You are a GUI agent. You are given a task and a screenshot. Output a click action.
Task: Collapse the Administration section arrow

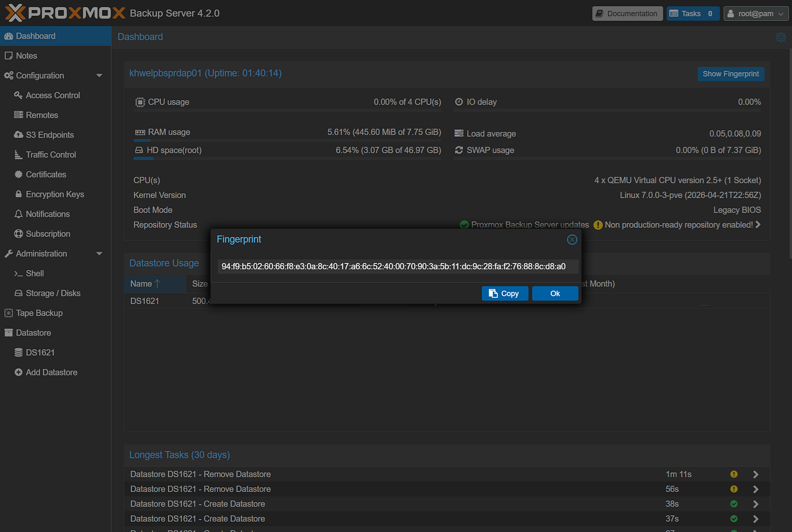(100, 254)
